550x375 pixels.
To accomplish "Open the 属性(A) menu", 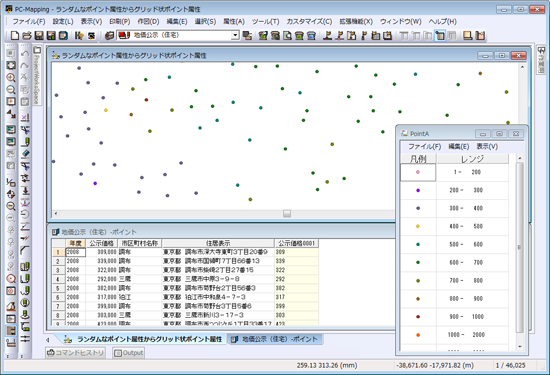I will 234,21.
